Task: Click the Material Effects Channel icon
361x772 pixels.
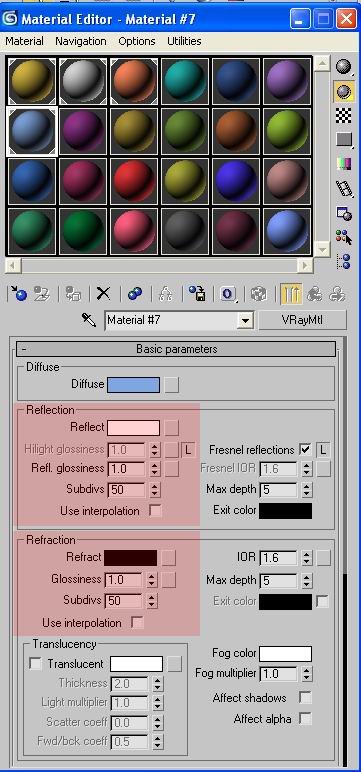Action: pos(228,294)
